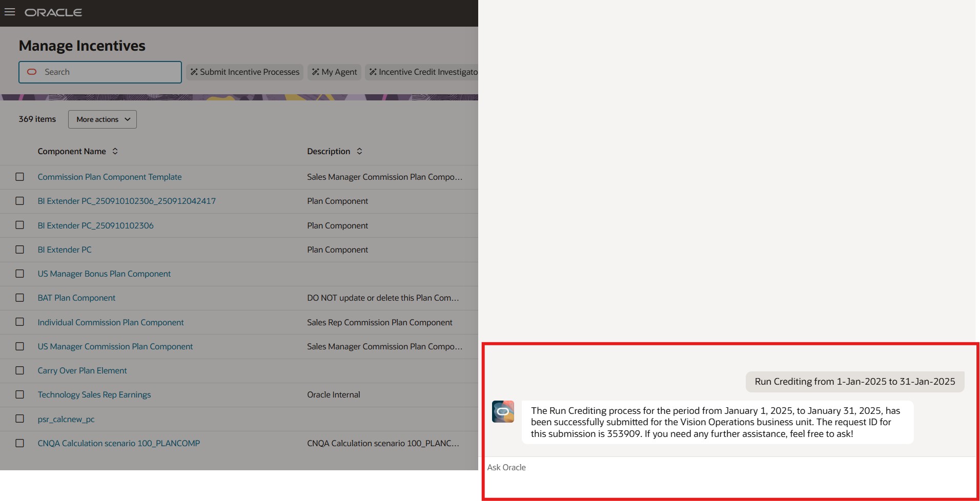Screen dimensions: 980x501
Task: Select US Manager Commission Plan Component checkbox
Action: pos(20,346)
